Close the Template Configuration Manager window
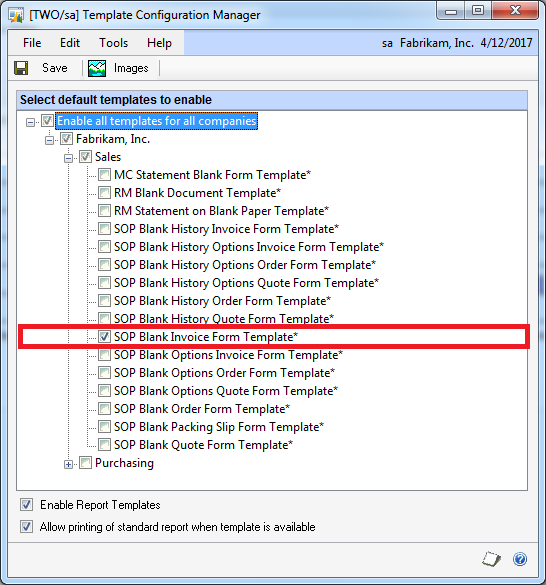This screenshot has width=546, height=585. tap(515, 11)
